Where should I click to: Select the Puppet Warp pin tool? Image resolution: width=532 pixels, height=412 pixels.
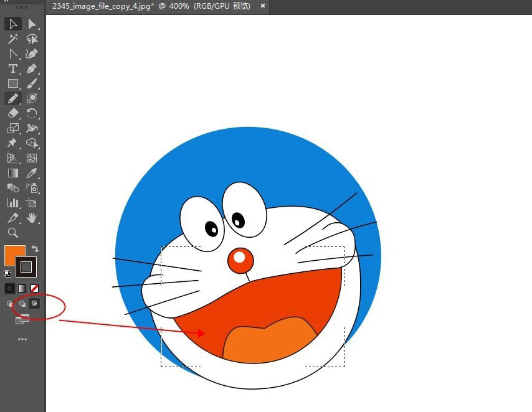[13, 143]
